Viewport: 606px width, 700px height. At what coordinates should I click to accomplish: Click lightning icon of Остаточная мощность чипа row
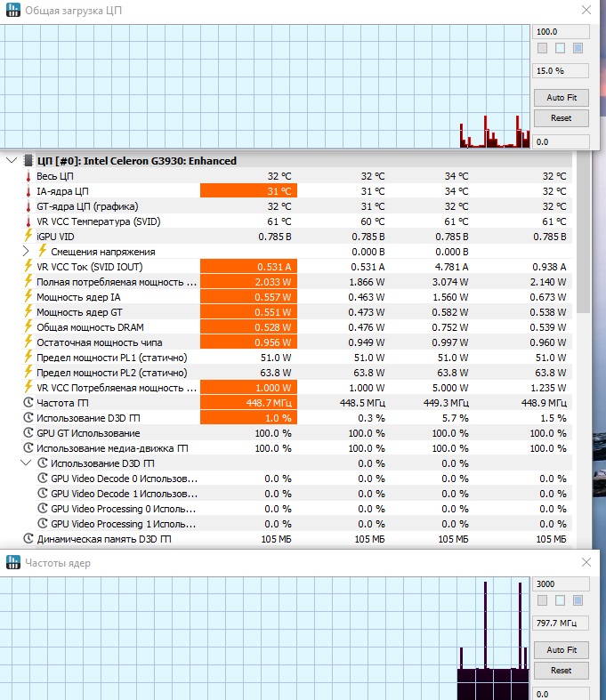coord(28,342)
